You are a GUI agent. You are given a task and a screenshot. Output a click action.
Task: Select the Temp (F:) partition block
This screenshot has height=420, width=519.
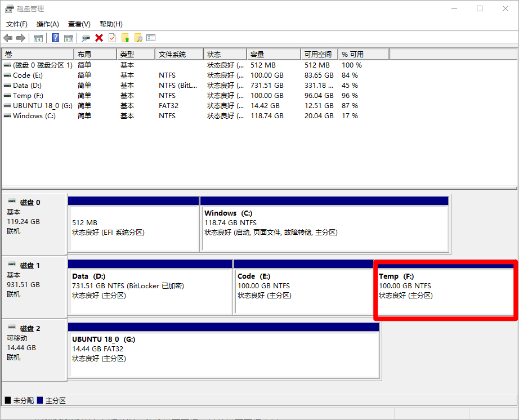coord(445,291)
